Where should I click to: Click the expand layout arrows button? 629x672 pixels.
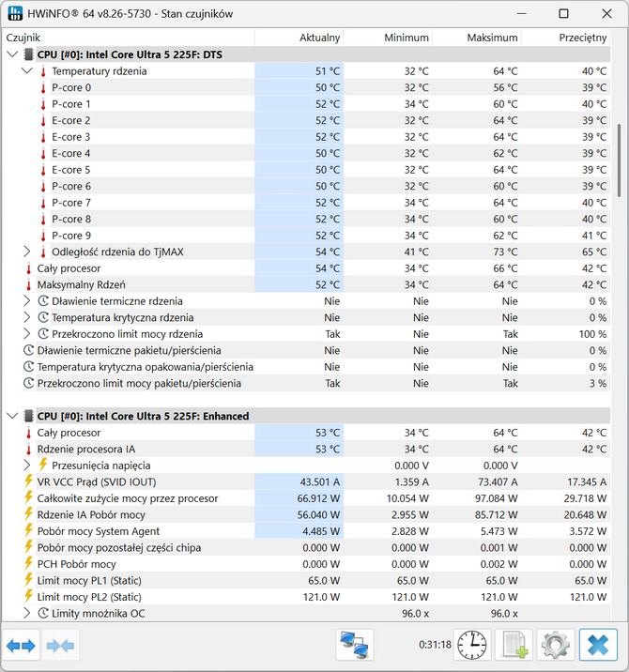[x=21, y=645]
